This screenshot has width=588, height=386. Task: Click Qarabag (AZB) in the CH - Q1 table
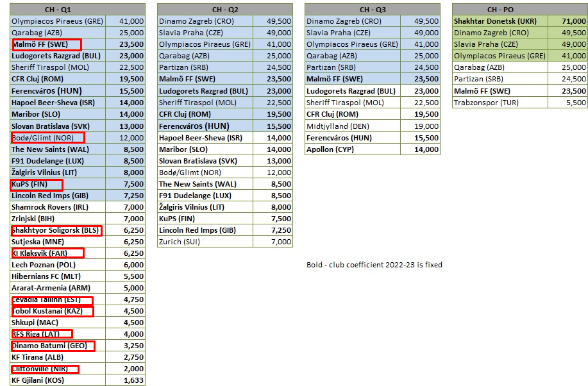point(58,33)
